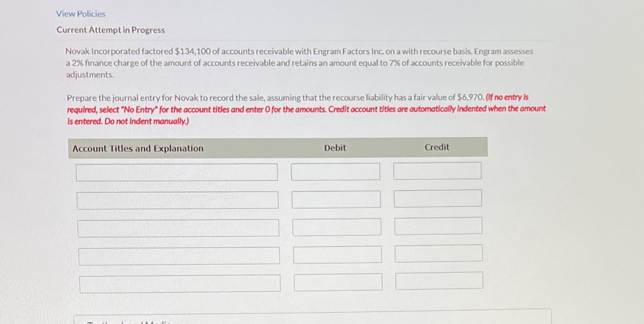Open the second row account title selector
The image size is (644, 324).
pyautogui.click(x=178, y=200)
